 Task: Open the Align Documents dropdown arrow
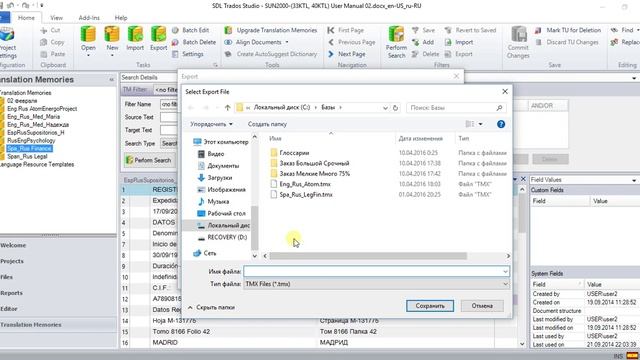[x=287, y=42]
